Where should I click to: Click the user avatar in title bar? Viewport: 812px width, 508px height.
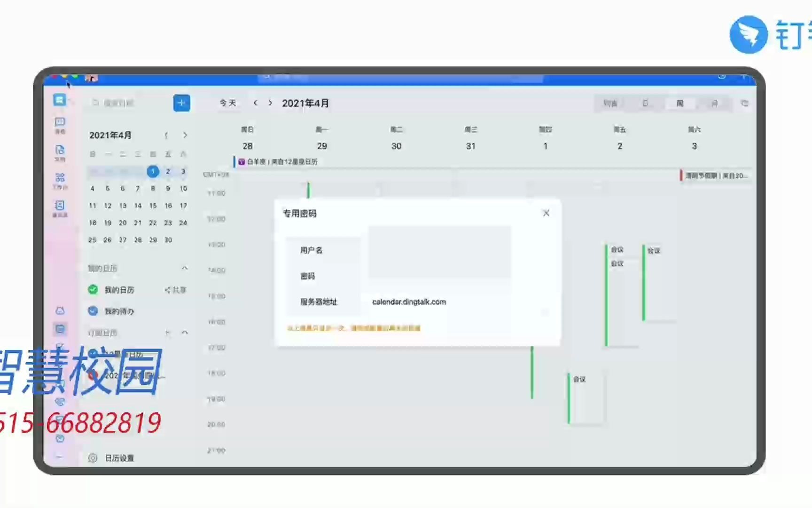(91, 78)
